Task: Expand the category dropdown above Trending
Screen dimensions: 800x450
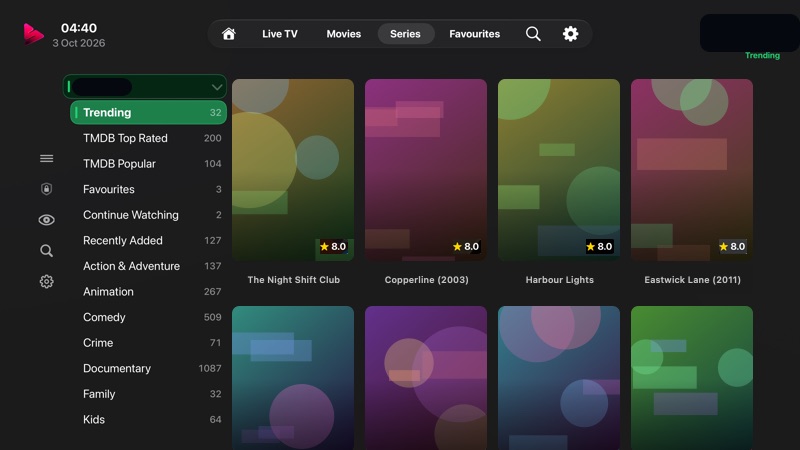Action: [x=145, y=87]
